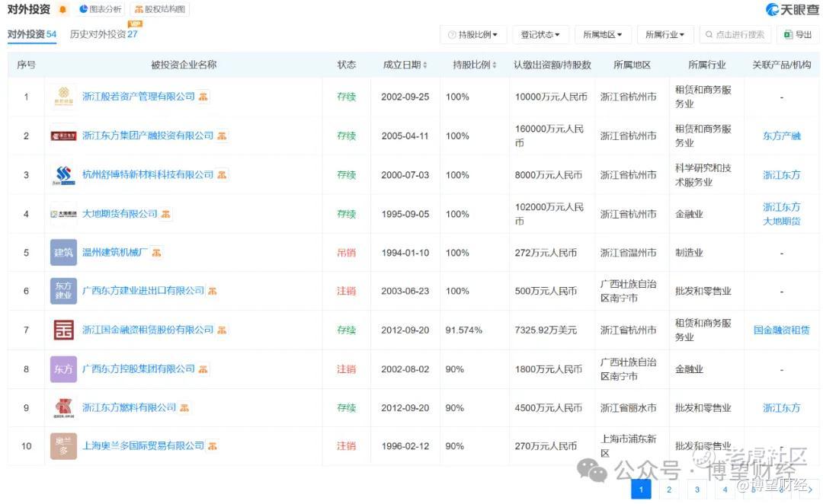Switch to 对外投资 54 tab
This screenshot has height=504, width=823.
tap(32, 34)
